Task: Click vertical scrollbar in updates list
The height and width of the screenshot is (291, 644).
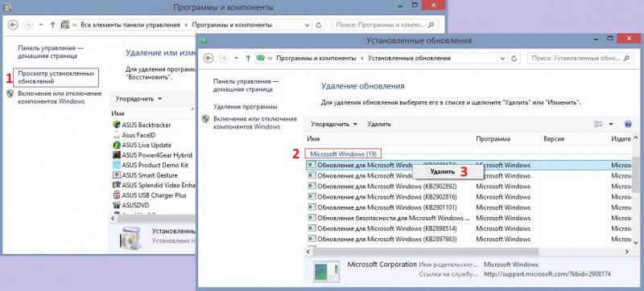Action: pyautogui.click(x=636, y=176)
